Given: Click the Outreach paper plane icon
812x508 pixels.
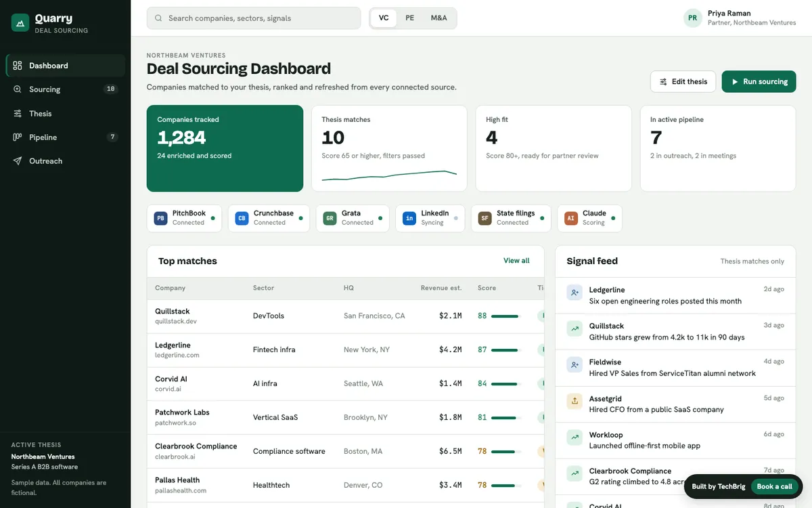Looking at the screenshot, I should [18, 161].
